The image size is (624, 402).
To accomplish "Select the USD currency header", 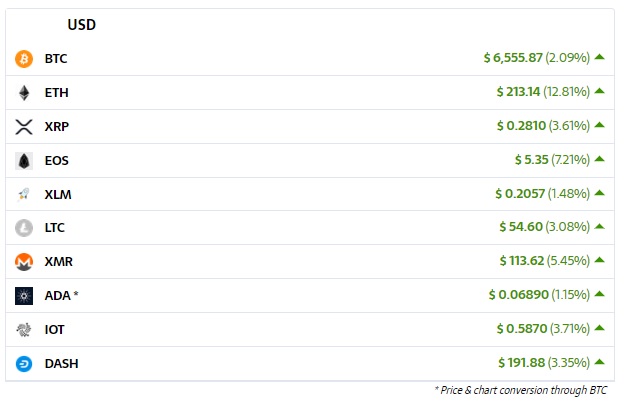I will [82, 25].
